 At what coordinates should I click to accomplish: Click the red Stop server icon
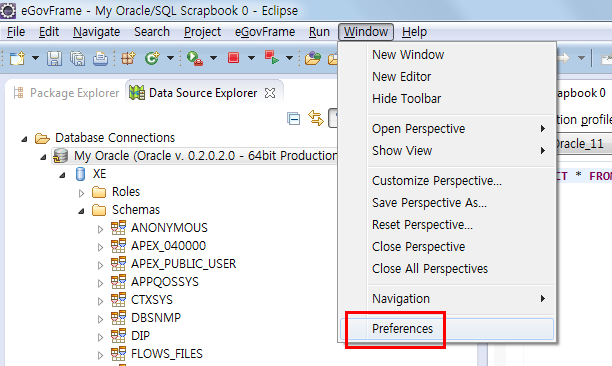click(x=233, y=58)
